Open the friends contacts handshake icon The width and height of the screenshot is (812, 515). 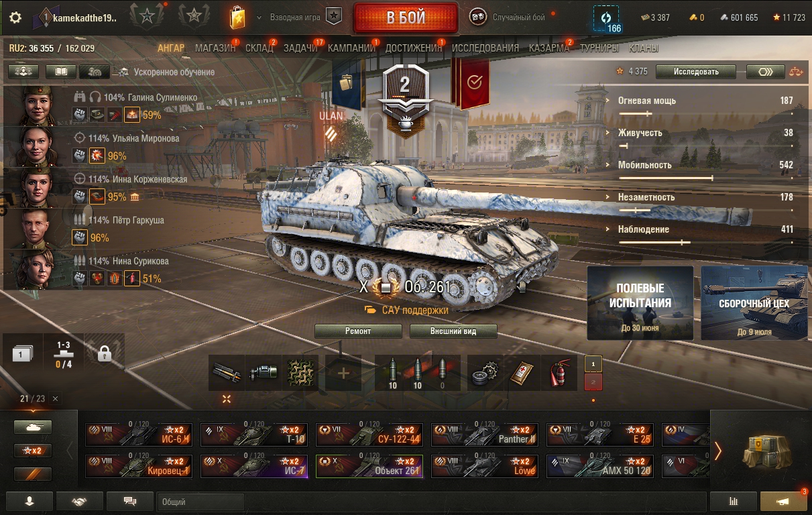(80, 501)
